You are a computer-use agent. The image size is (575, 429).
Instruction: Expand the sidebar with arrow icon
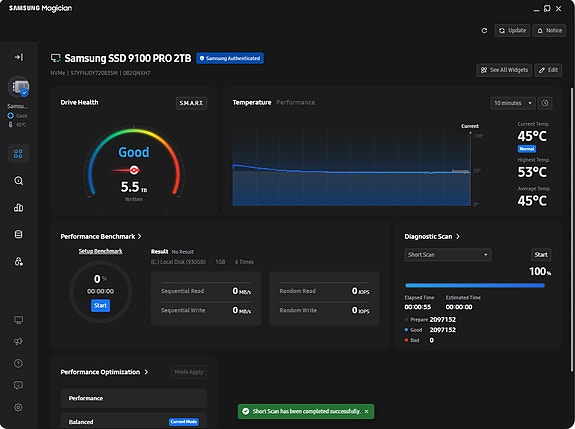pyautogui.click(x=19, y=57)
